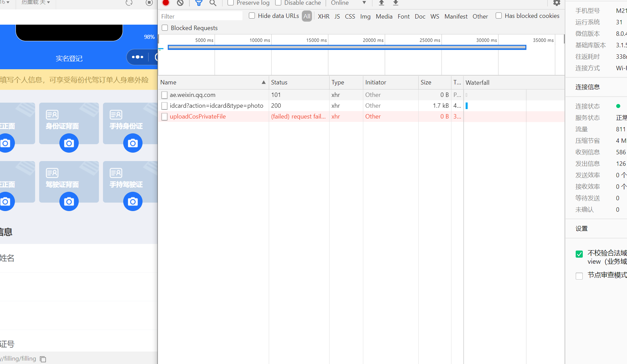
Task: Click the 1.7 kB size cell
Action: 435,106
